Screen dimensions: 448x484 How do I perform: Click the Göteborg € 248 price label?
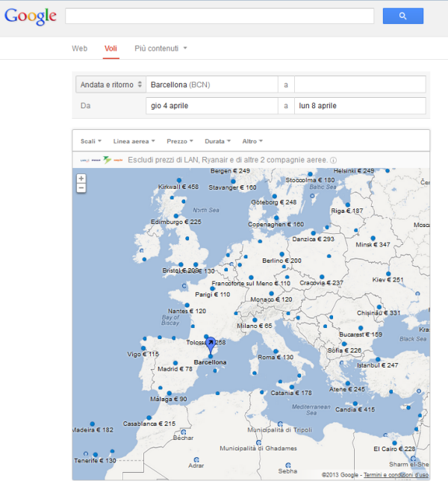[274, 202]
